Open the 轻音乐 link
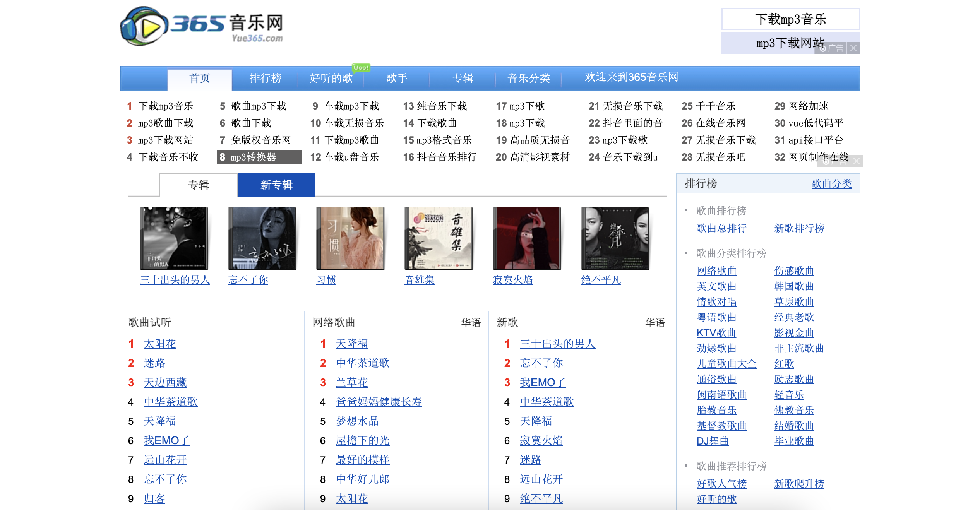The width and height of the screenshot is (980, 510). 789,395
